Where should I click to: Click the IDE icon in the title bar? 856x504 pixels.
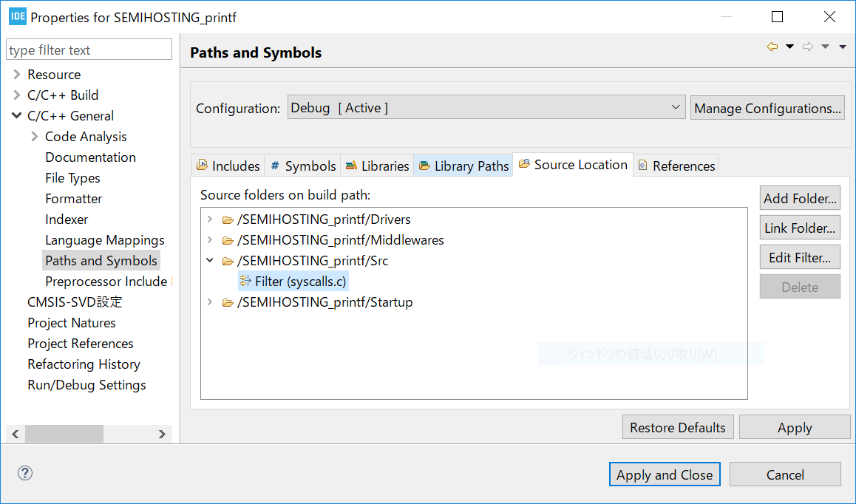pos(17,16)
